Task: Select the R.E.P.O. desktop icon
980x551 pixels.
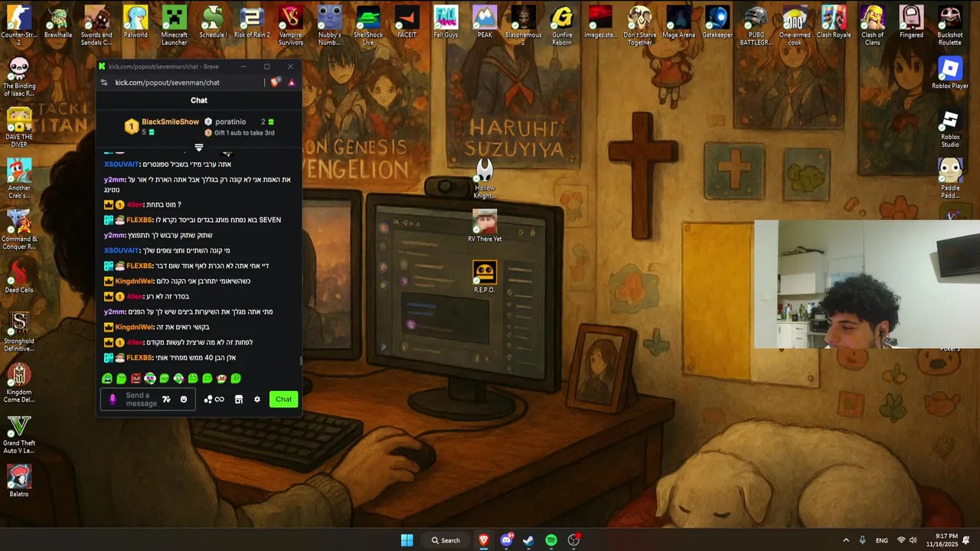Action: pos(485,277)
